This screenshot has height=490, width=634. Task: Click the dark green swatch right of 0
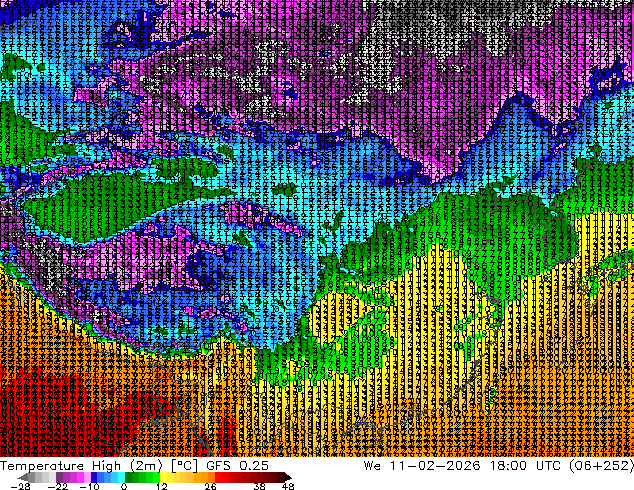(129, 477)
